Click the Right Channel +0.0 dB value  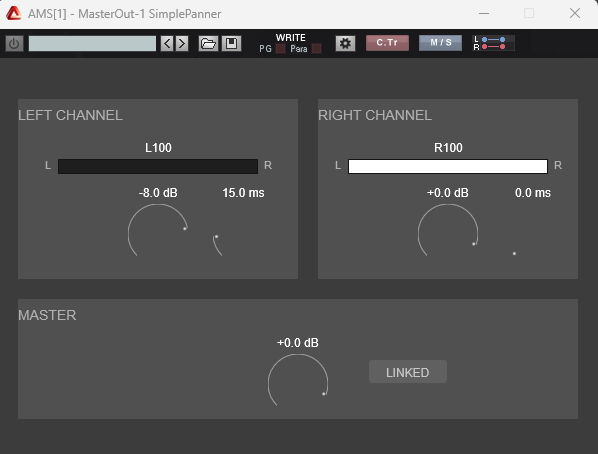pos(448,193)
